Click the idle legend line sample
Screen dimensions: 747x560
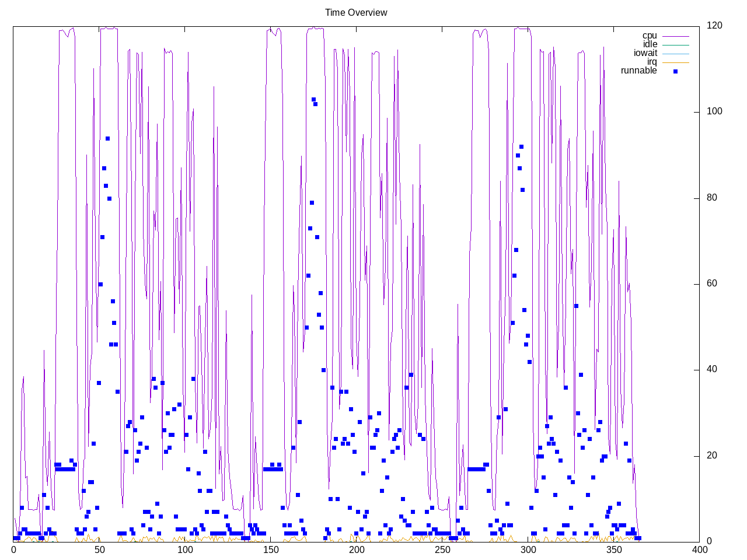point(675,45)
